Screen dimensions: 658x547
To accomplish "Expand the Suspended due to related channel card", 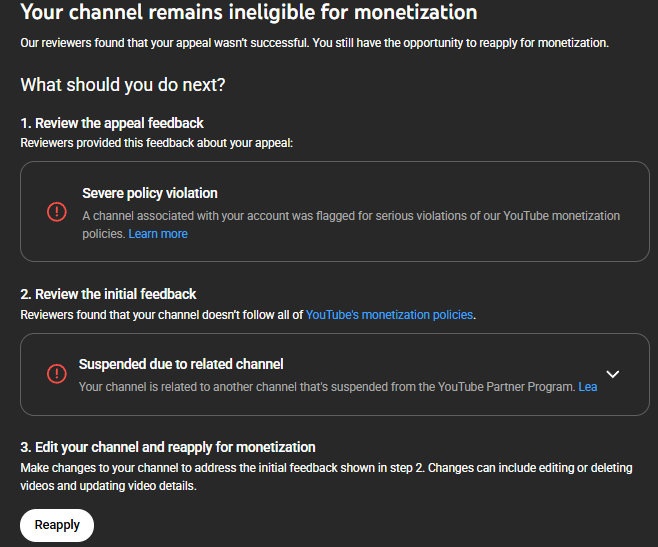I will coord(613,374).
